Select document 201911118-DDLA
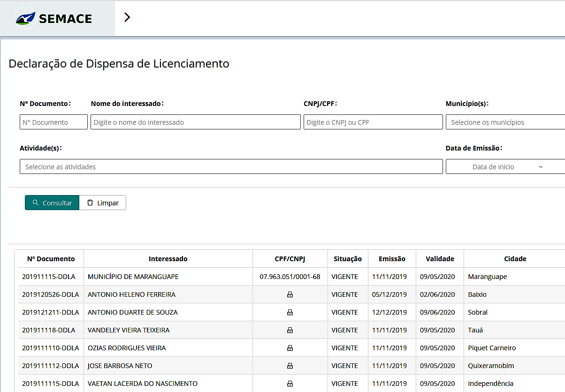 (x=49, y=330)
